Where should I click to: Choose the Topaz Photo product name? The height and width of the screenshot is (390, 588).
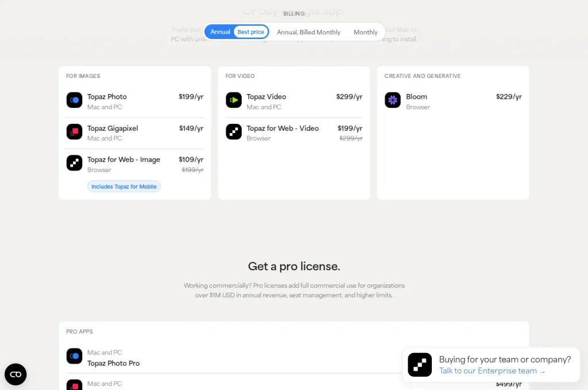tap(107, 97)
